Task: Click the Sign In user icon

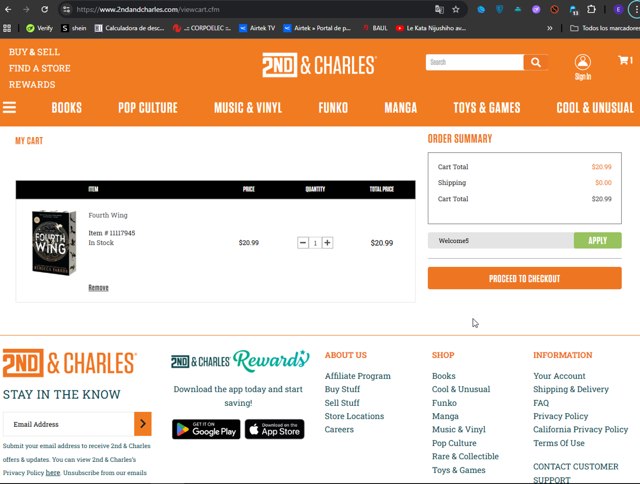Action: coord(582,67)
